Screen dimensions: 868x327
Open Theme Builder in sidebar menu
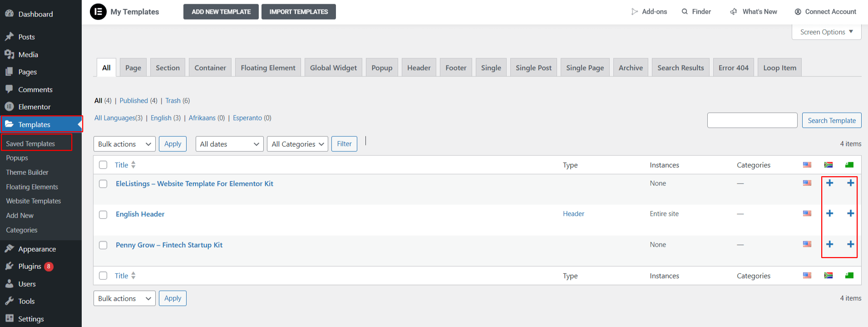tap(27, 173)
